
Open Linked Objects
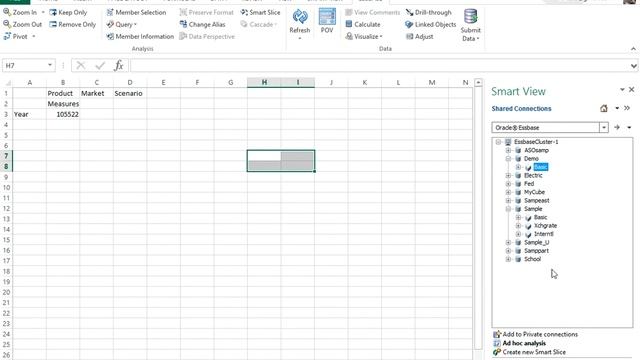coord(431,24)
